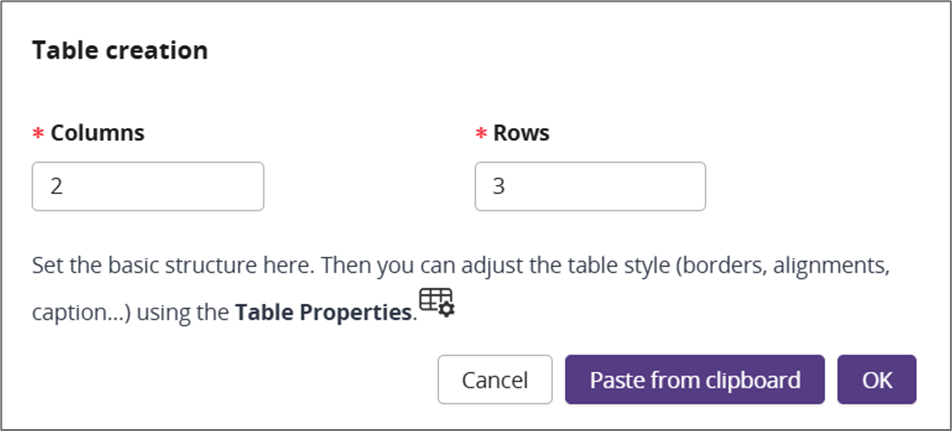Focus the Columns number input field
The width and height of the screenshot is (952, 431).
[148, 186]
